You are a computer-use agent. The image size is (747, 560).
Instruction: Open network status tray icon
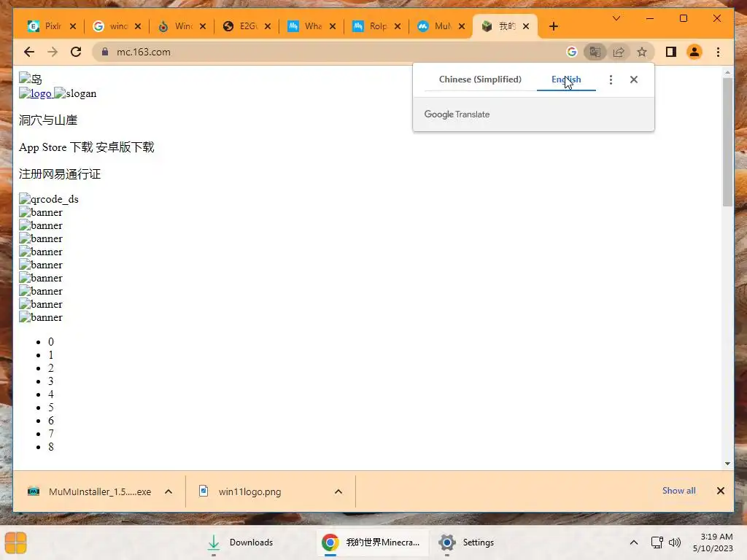coord(657,542)
